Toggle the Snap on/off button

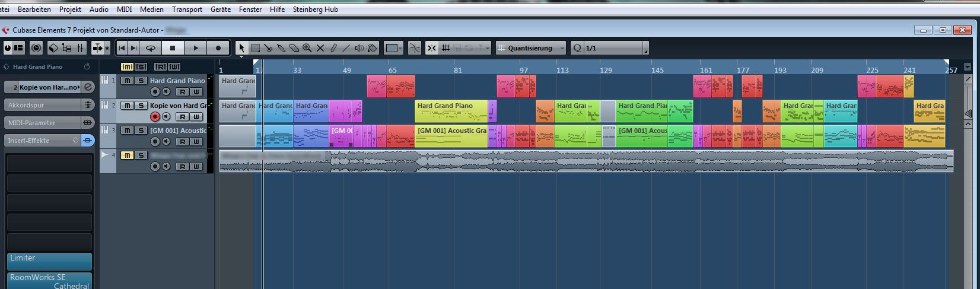point(432,48)
